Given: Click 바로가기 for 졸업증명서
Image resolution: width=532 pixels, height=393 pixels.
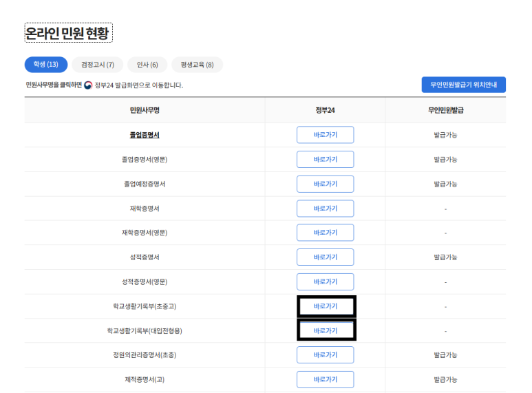Looking at the screenshot, I should [x=325, y=135].
